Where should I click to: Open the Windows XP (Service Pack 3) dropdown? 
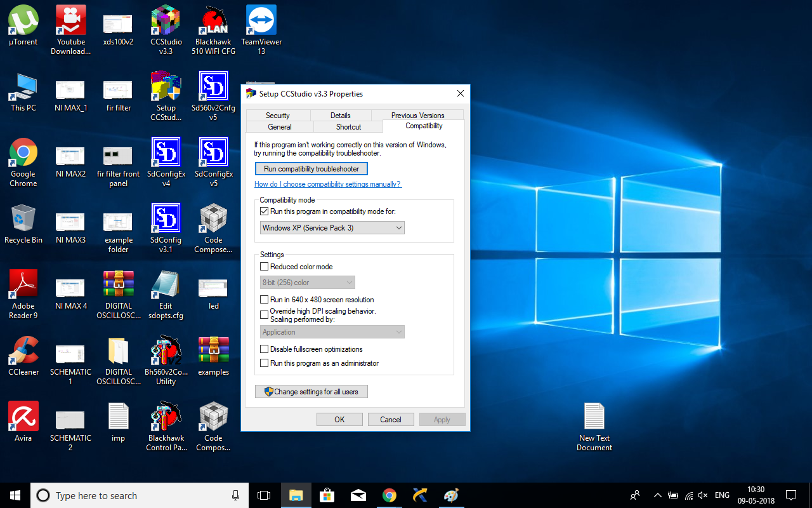[x=332, y=228]
